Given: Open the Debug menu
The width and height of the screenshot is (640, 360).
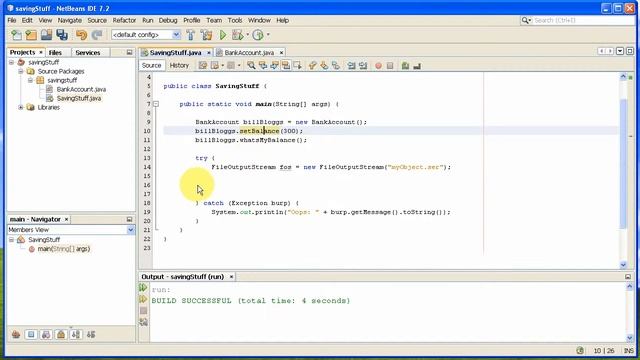Looking at the screenshot, I should [168, 20].
